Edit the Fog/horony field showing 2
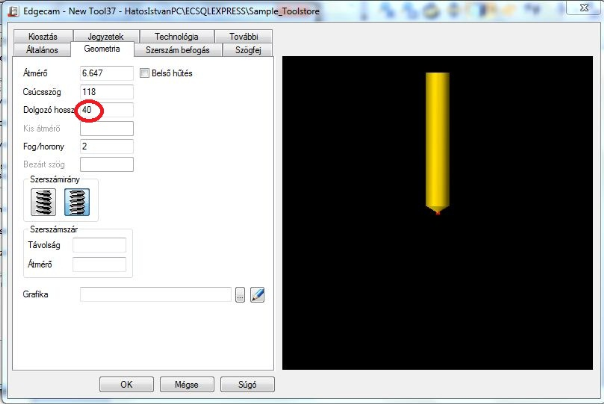605x405 pixels. (107, 147)
